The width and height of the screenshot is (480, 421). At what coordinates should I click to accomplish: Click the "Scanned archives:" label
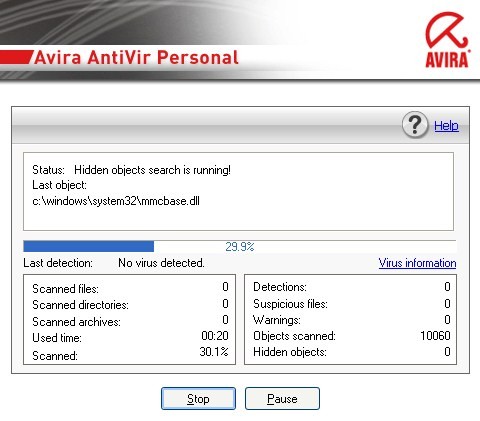tap(76, 322)
